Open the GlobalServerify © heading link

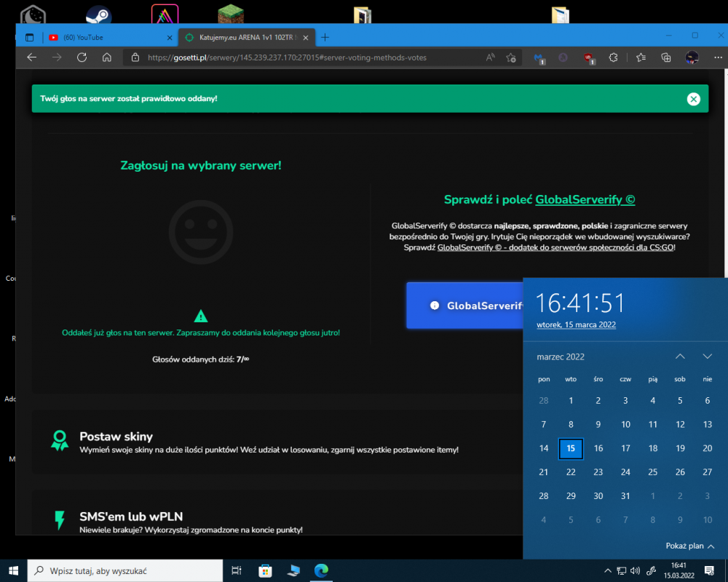(585, 199)
